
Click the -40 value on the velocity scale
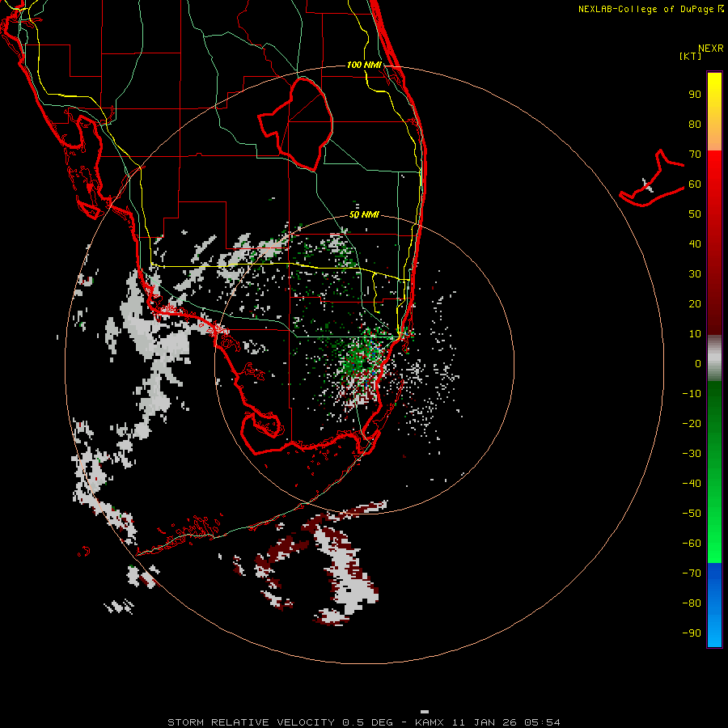[x=692, y=484]
